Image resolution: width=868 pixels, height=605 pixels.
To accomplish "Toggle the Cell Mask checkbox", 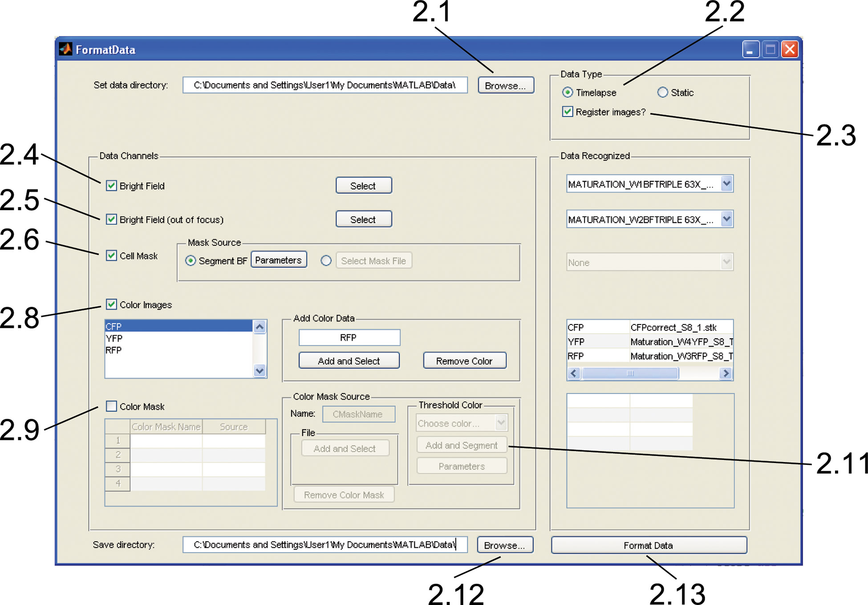I will coord(112,256).
